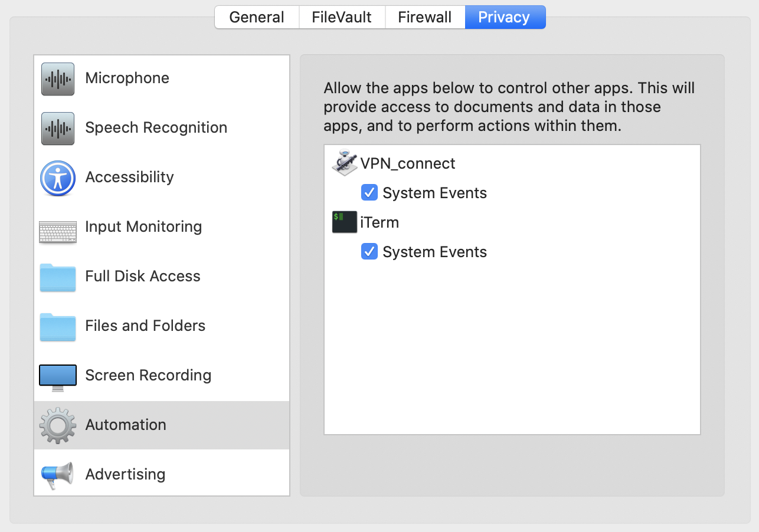The height and width of the screenshot is (532, 759).
Task: Switch to the General tab
Action: click(257, 17)
